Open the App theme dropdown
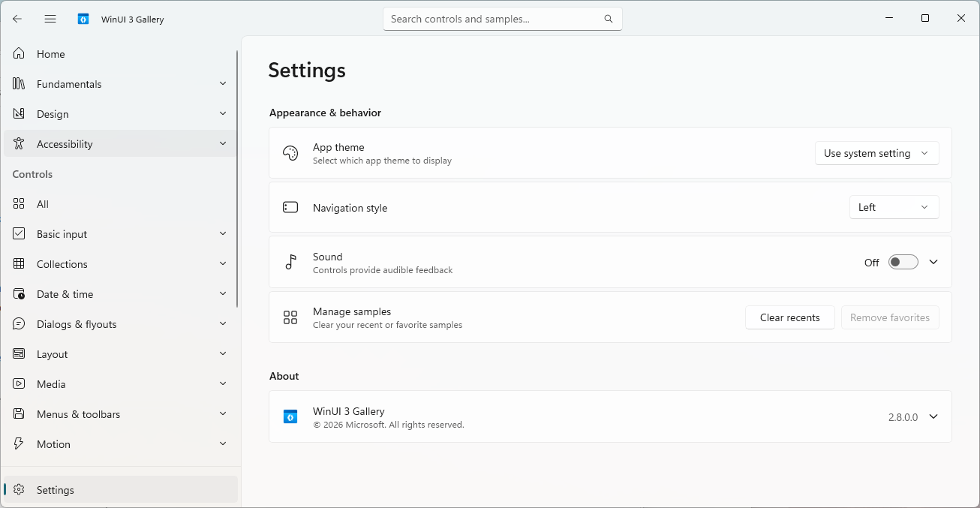 click(876, 153)
